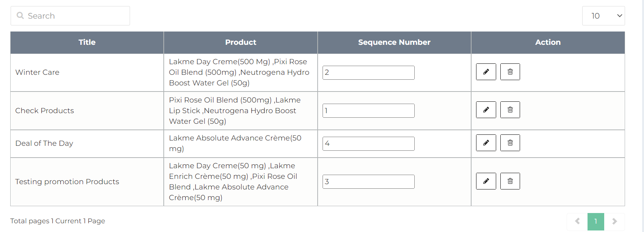
Task: Focus Winter Care sequence number field
Action: (368, 73)
